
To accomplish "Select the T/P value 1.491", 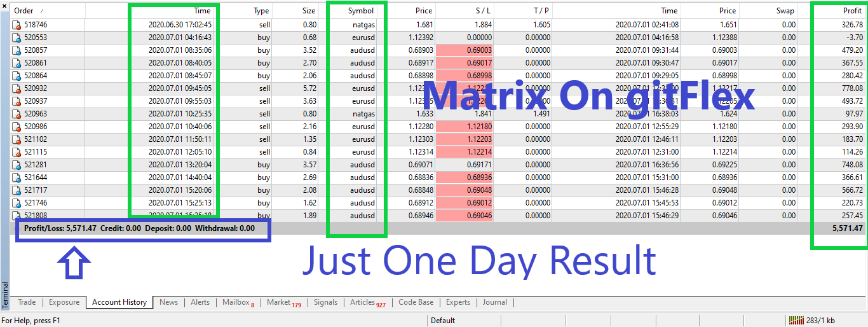I will 541,114.
